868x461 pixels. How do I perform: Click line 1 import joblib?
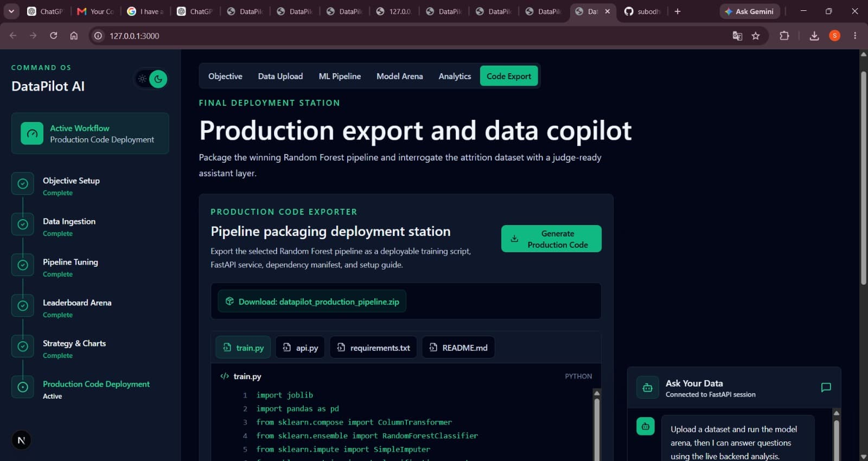[284, 395]
